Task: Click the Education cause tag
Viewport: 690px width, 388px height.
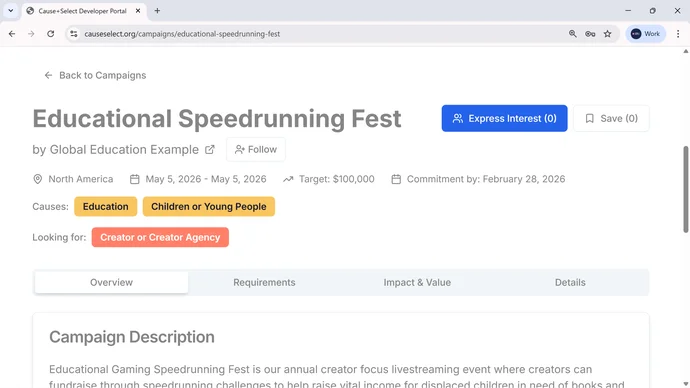Action: coord(106,206)
